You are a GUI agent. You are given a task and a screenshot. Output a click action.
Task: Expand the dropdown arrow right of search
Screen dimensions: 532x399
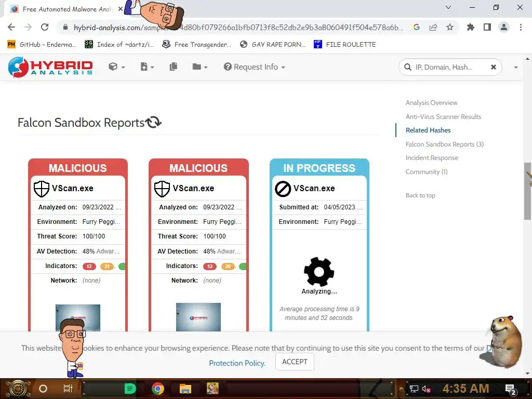516,67
